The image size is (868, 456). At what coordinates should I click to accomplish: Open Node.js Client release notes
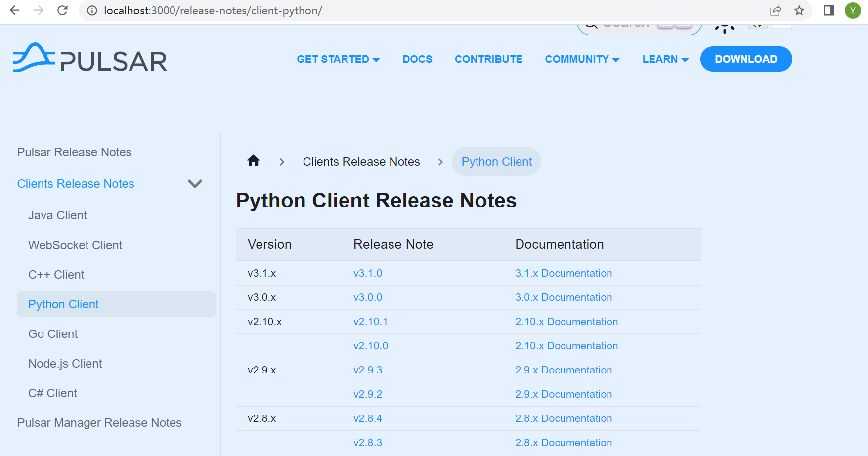(65, 364)
